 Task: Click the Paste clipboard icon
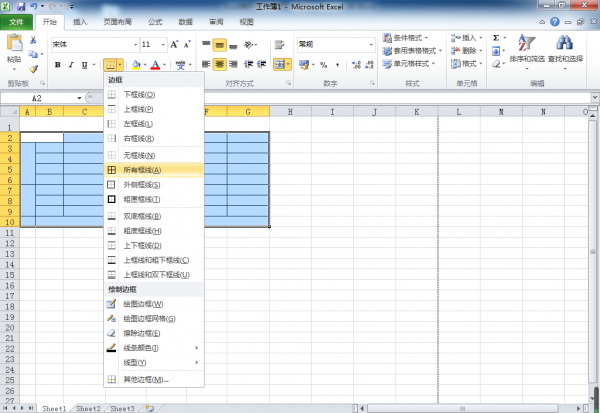tap(15, 43)
